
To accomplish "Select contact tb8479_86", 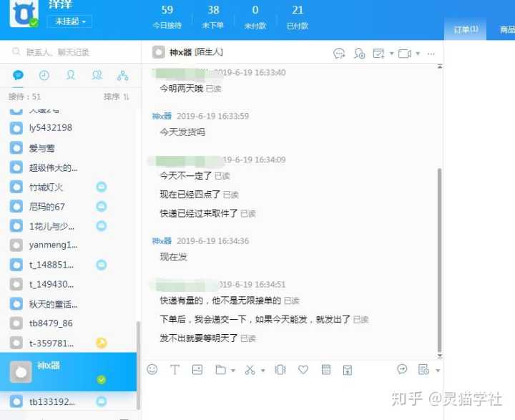I will [69, 323].
